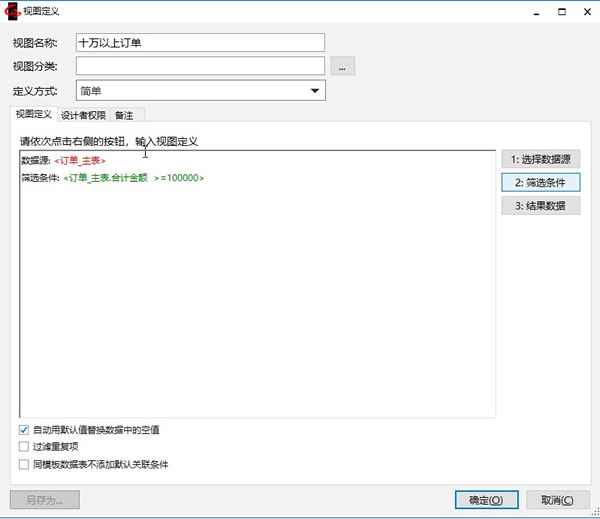Viewport: 600px width, 519px height.
Task: Click the 订单_主表 data source text
Action: tap(80, 160)
